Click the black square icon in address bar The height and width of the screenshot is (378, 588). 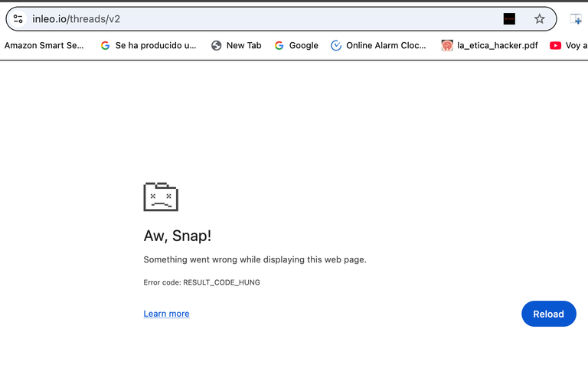[509, 18]
